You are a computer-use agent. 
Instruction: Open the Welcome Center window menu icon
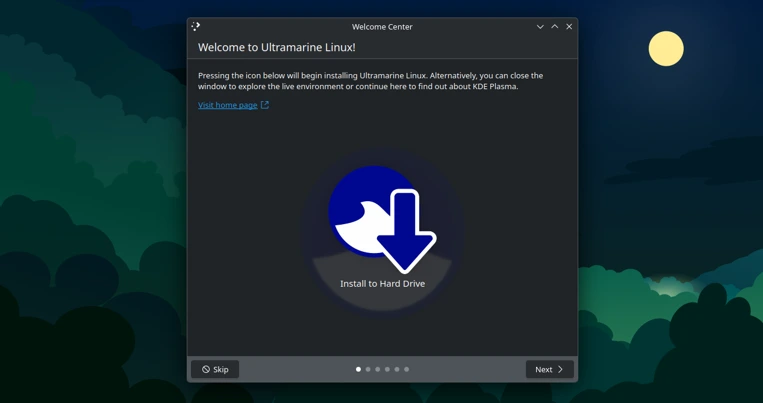click(x=196, y=26)
